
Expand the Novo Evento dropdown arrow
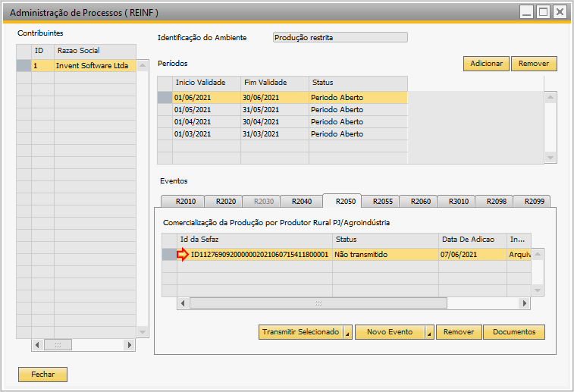pos(429,332)
